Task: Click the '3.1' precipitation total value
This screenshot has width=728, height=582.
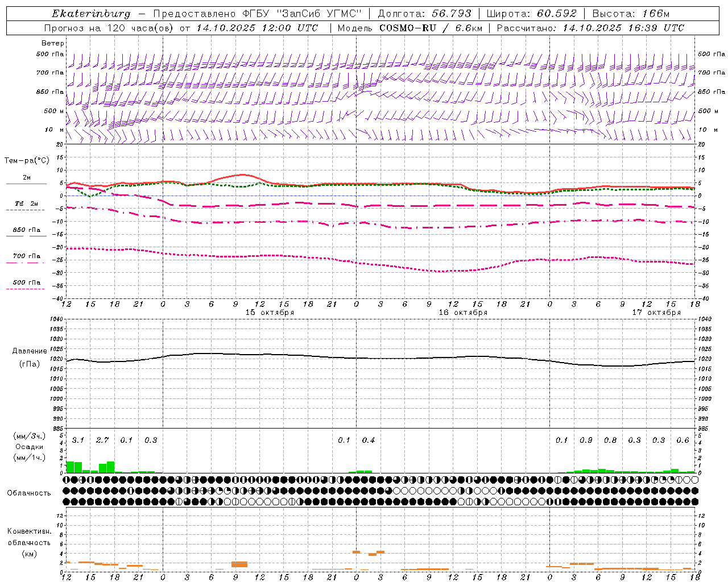Action: tap(78, 440)
